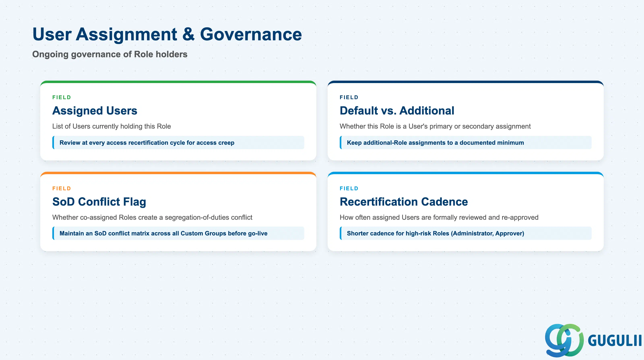The image size is (644, 360).
Task: Click the light blue FIELD label
Action: [349, 188]
